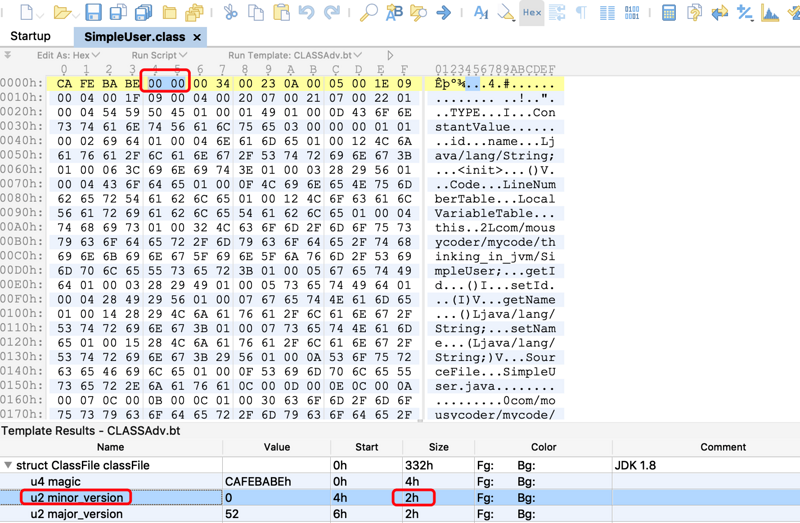Open Find in Files with the folder-magnifier icon

coord(418,12)
